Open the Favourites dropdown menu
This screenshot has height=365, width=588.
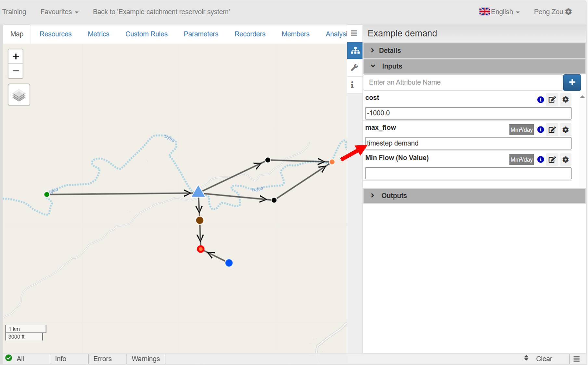(59, 12)
